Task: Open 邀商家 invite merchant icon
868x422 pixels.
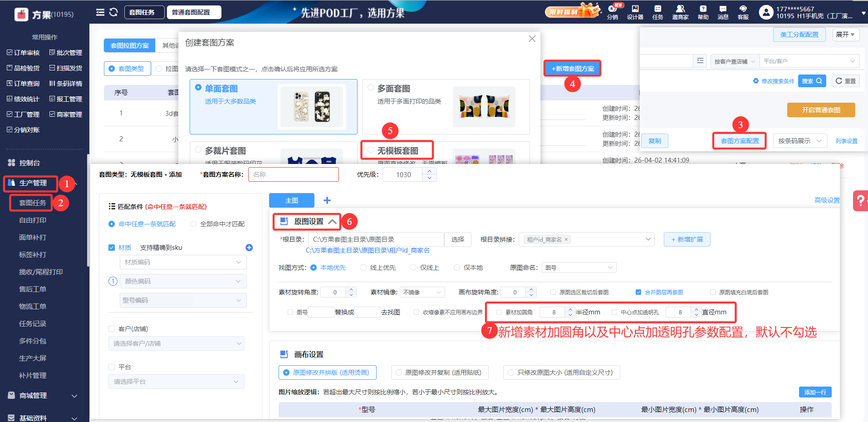Action: tap(680, 12)
